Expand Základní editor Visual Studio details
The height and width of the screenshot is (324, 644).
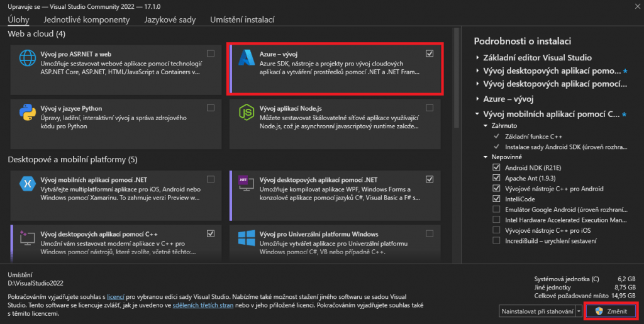tap(478, 58)
